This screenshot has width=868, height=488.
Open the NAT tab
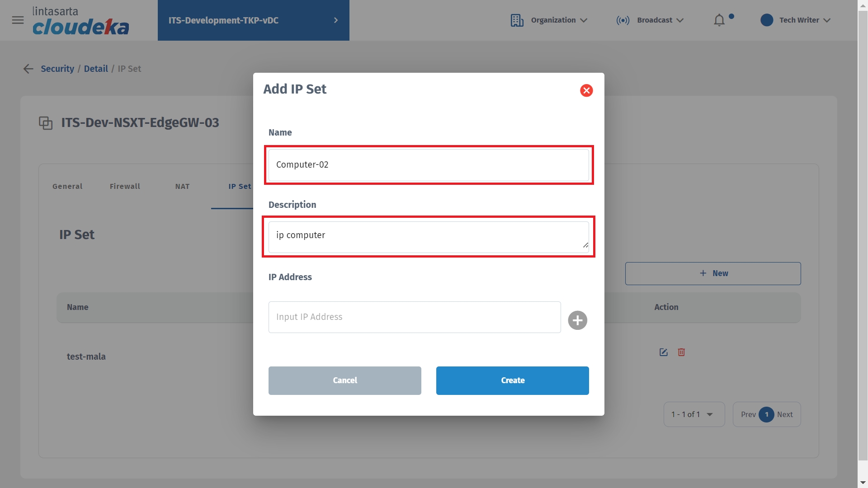182,186
